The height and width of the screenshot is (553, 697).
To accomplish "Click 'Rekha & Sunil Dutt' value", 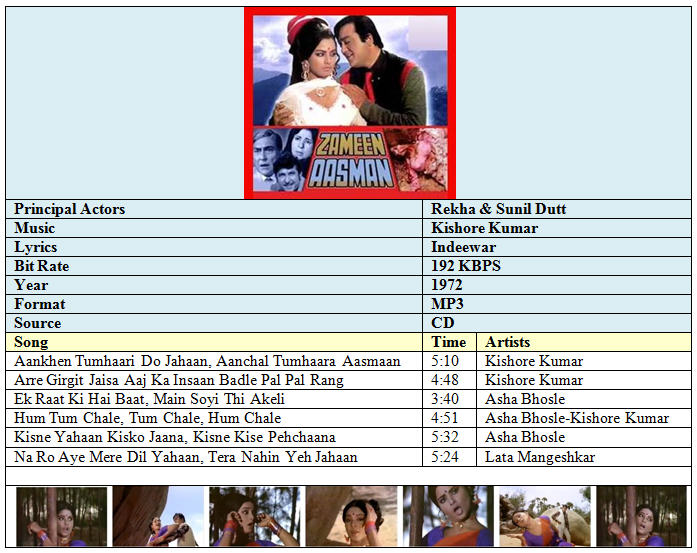I will (499, 209).
